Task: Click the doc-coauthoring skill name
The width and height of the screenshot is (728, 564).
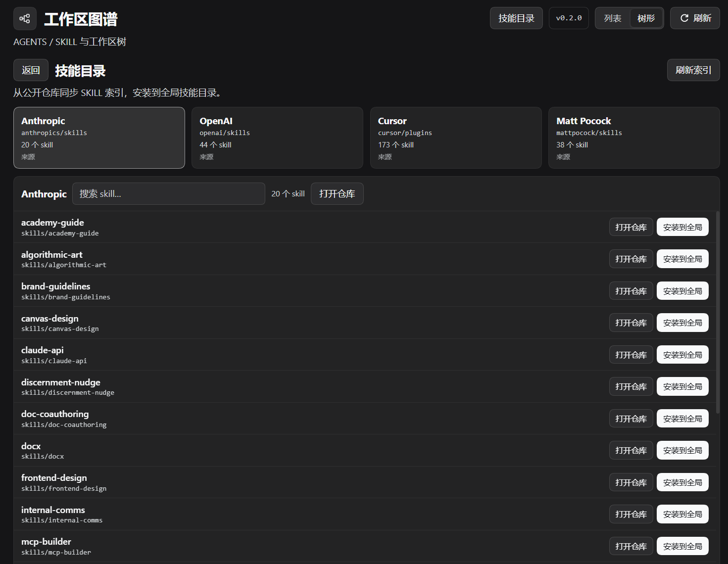Action: (x=55, y=414)
